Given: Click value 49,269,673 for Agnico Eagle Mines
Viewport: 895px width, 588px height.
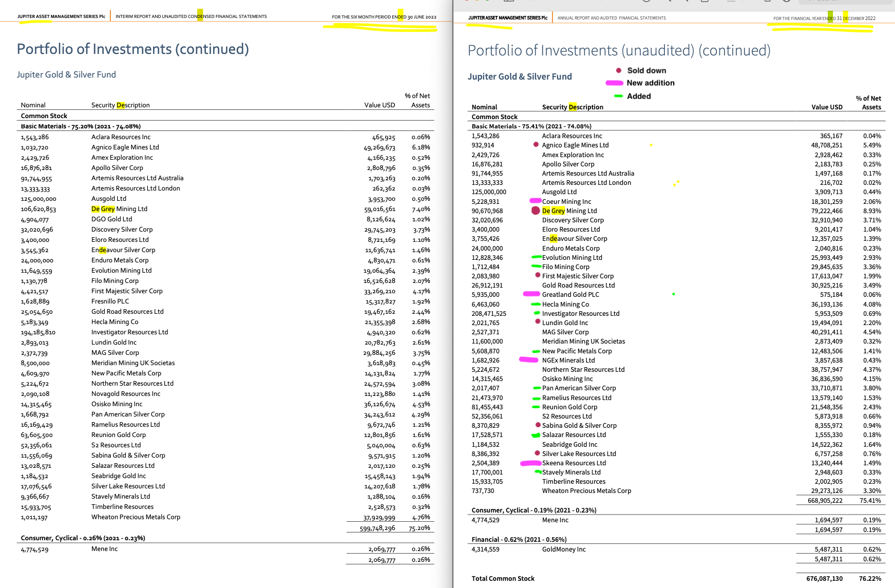Looking at the screenshot, I should 379,148.
